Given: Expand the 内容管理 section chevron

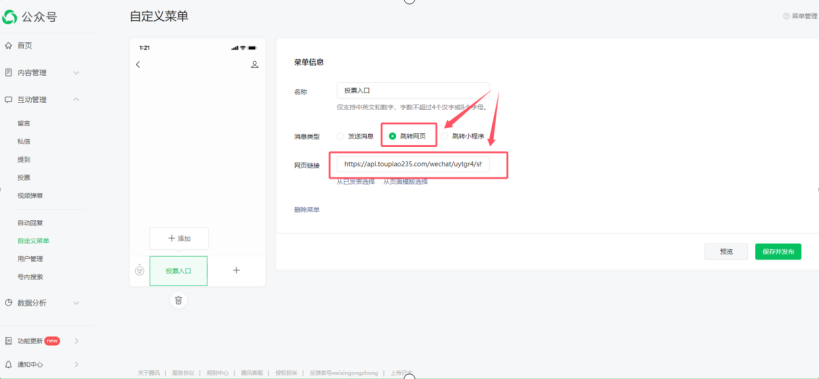Looking at the screenshot, I should 76,73.
